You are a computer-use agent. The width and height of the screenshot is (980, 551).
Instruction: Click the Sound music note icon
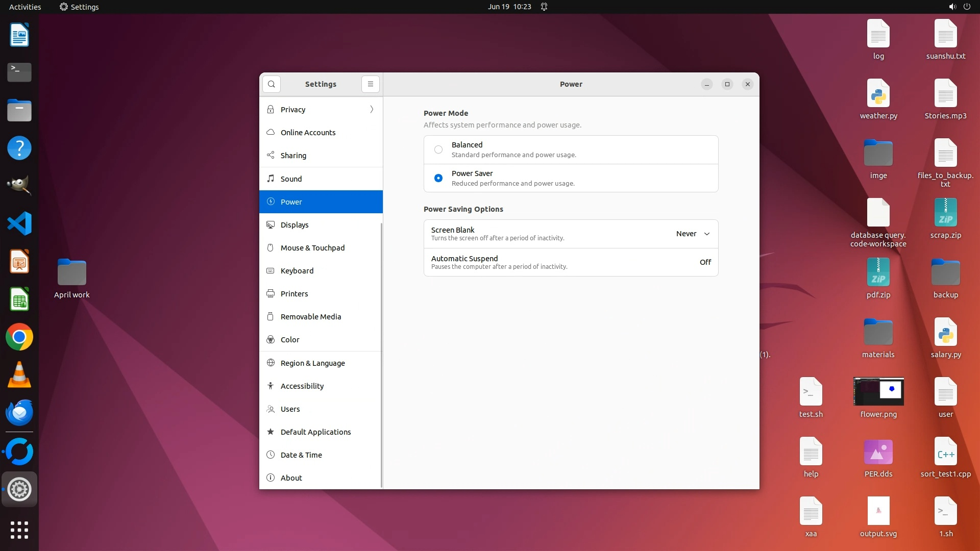coord(271,179)
